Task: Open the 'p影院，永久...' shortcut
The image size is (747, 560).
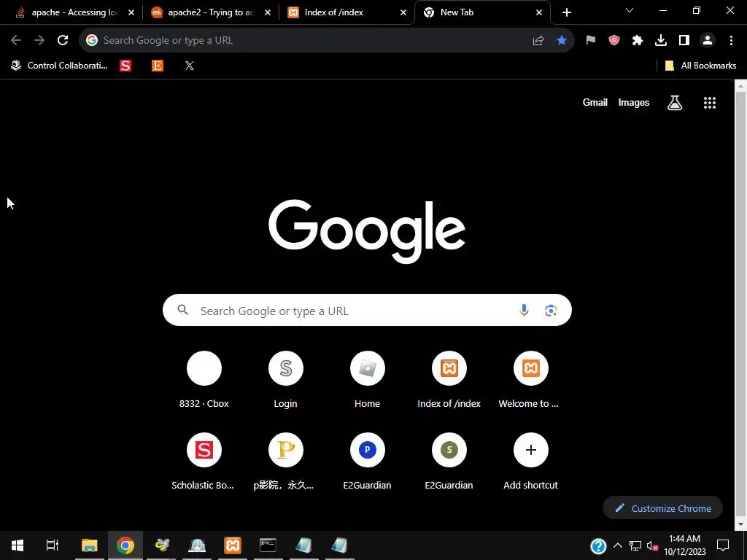Action: (x=285, y=462)
